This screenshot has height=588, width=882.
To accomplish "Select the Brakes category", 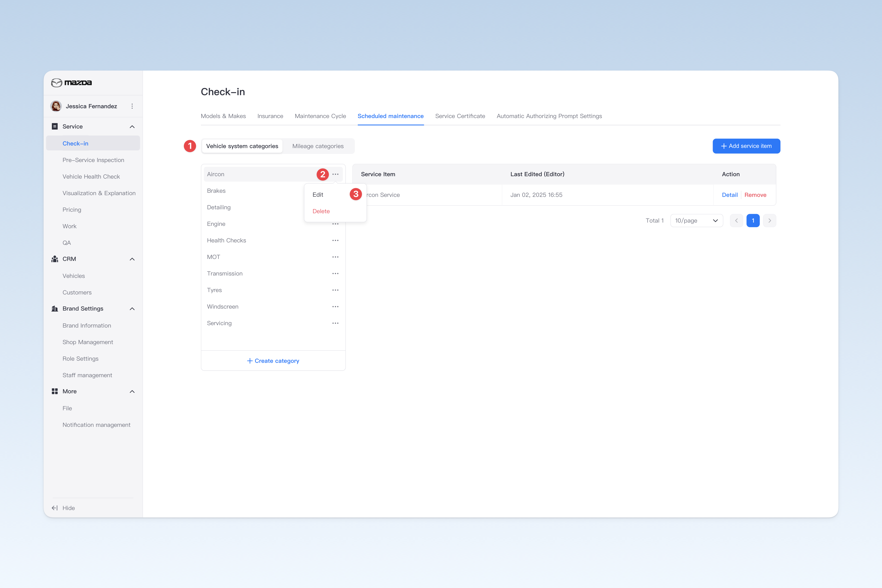I will click(x=216, y=191).
